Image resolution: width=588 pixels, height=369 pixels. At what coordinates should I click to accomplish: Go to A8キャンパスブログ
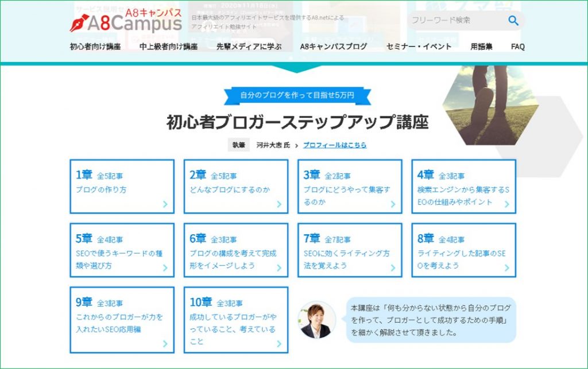coord(333,47)
